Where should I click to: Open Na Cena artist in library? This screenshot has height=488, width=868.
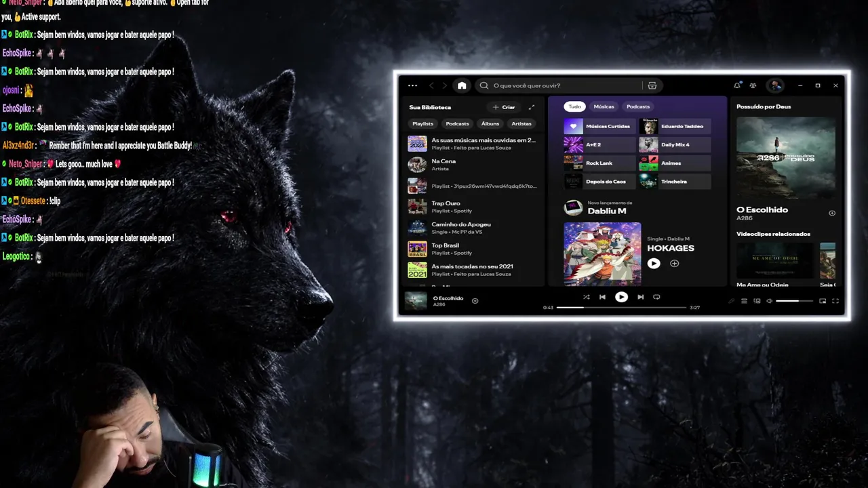(473, 164)
